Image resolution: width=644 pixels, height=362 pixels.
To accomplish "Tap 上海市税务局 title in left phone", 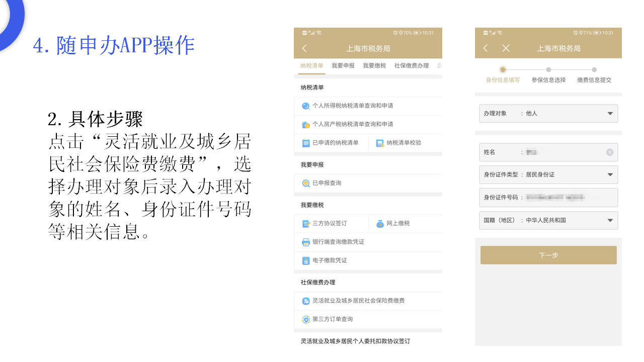I will coord(368,49).
